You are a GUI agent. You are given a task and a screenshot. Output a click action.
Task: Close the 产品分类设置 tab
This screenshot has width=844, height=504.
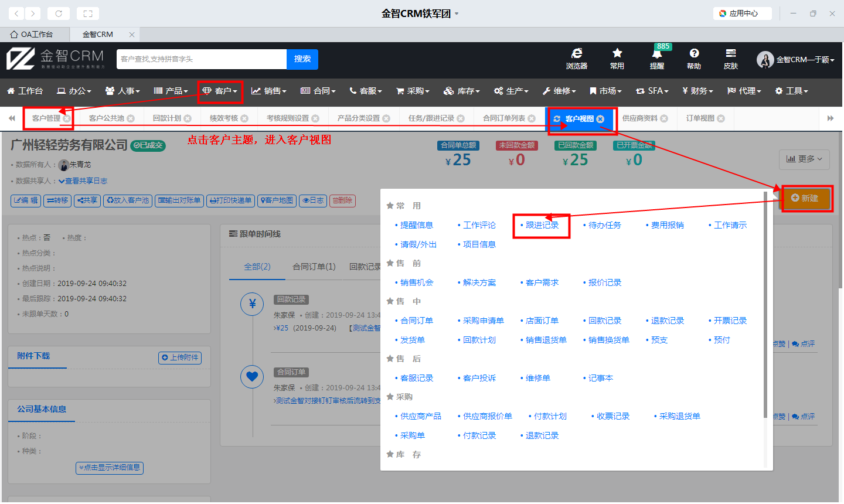386,118
